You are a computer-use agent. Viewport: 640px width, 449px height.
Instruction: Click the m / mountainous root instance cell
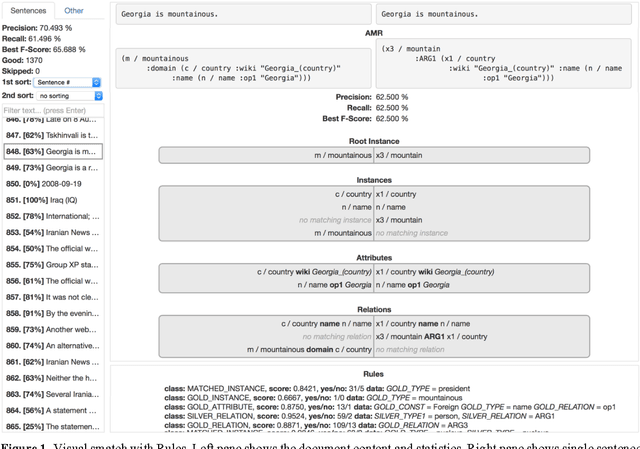click(x=266, y=155)
